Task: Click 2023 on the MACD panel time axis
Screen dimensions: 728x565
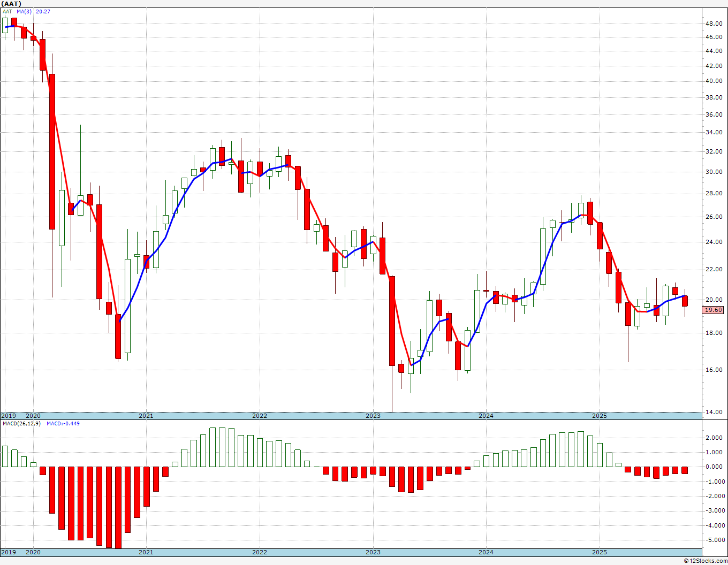Action: pos(373,552)
